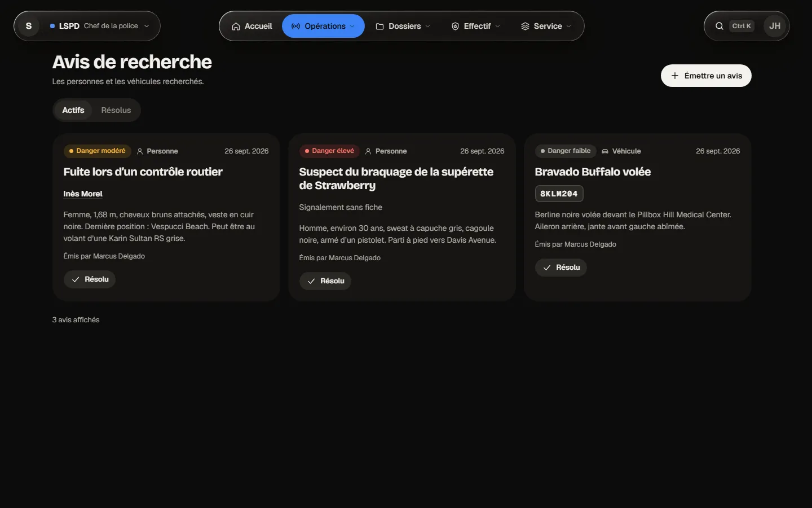
Task: Open the Effectif menu
Action: 475,26
